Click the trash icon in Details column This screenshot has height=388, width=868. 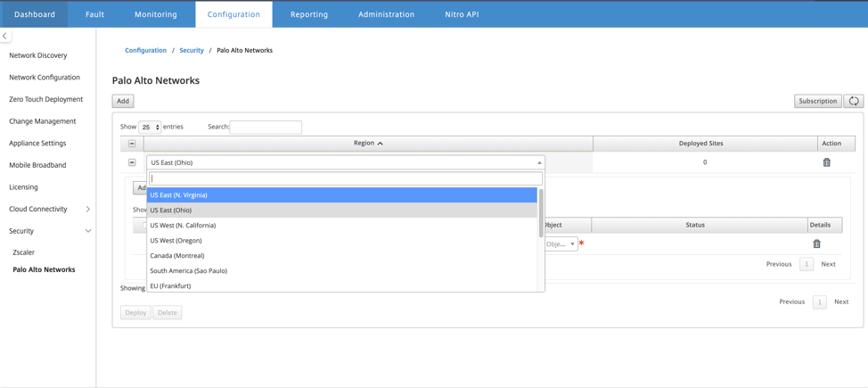tap(816, 244)
